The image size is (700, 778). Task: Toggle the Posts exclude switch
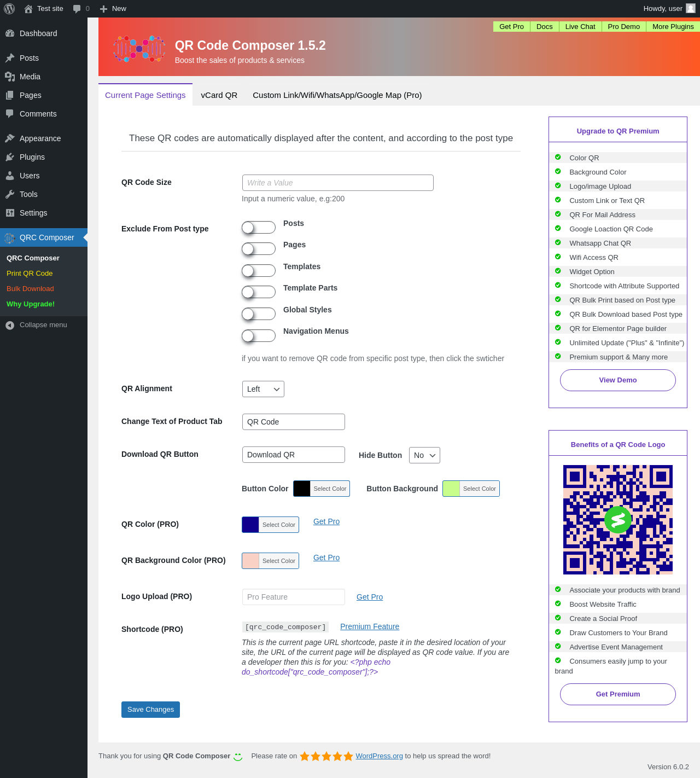pyautogui.click(x=259, y=228)
